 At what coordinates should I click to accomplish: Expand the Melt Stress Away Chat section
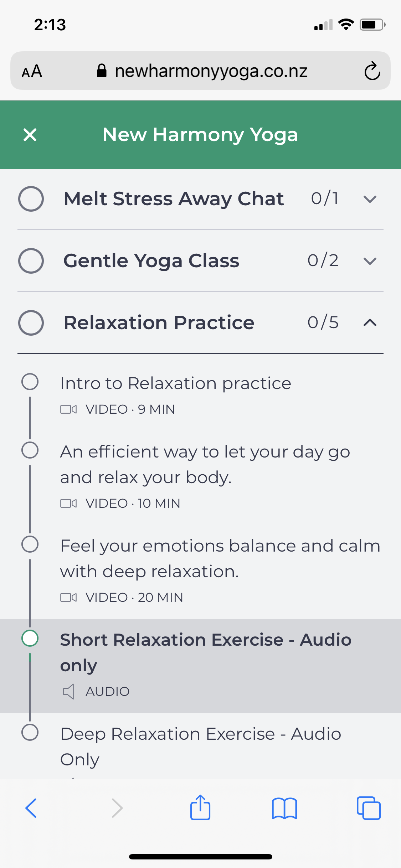(370, 199)
